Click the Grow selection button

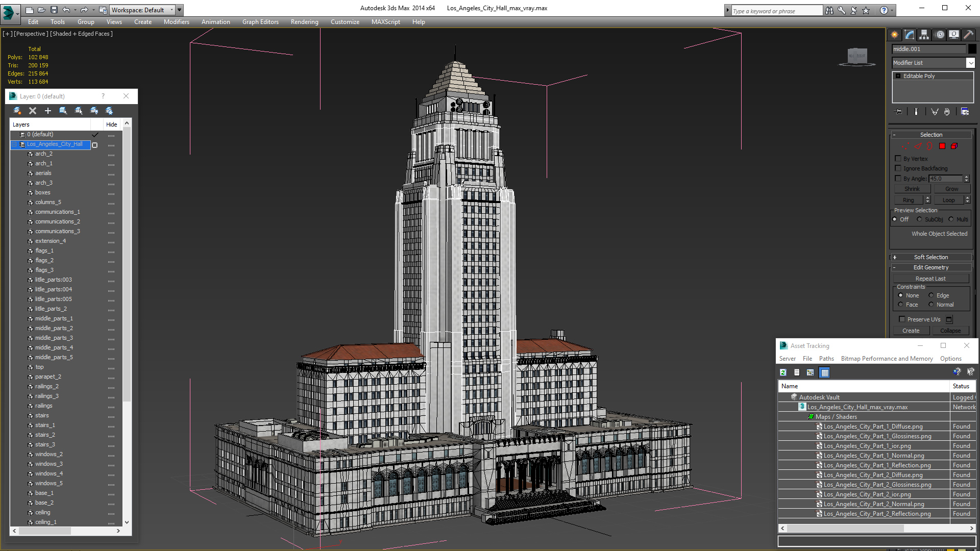click(x=951, y=189)
